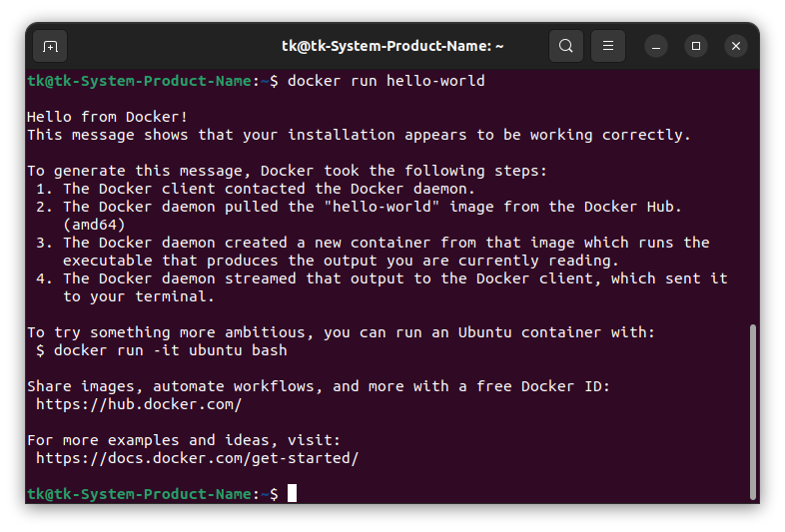Click the window title in the header bar

392,46
